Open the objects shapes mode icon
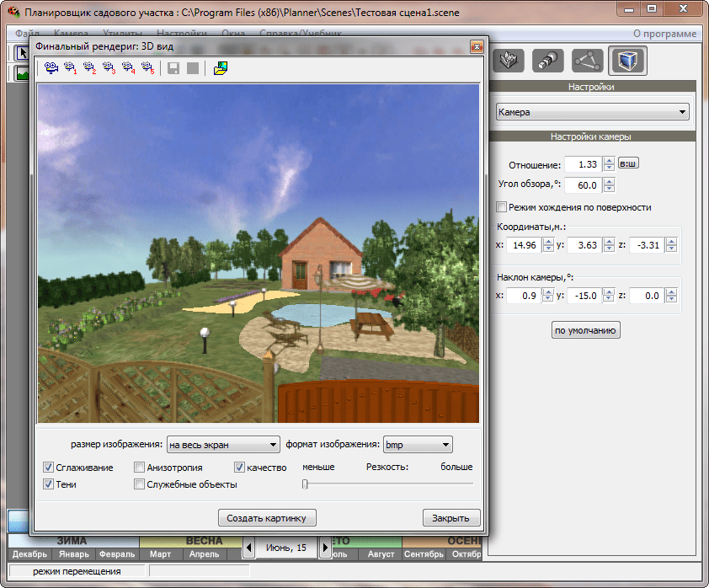This screenshot has width=709, height=588. (548, 61)
